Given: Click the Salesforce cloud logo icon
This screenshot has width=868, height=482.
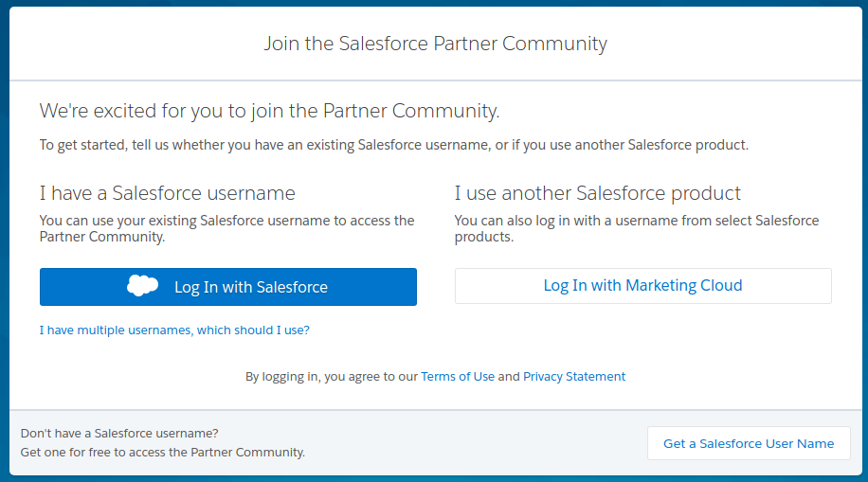Looking at the screenshot, I should [x=143, y=286].
